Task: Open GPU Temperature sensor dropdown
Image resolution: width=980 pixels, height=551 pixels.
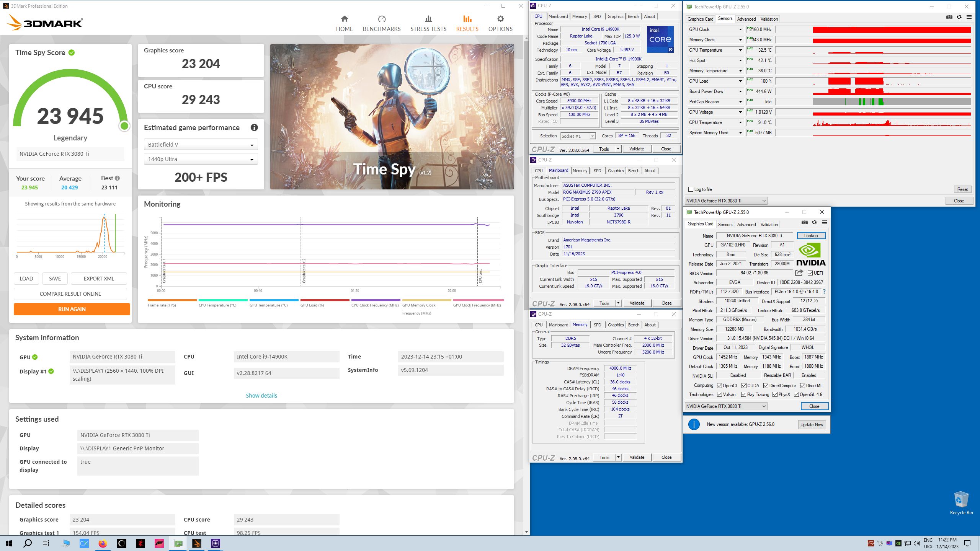Action: click(x=740, y=50)
